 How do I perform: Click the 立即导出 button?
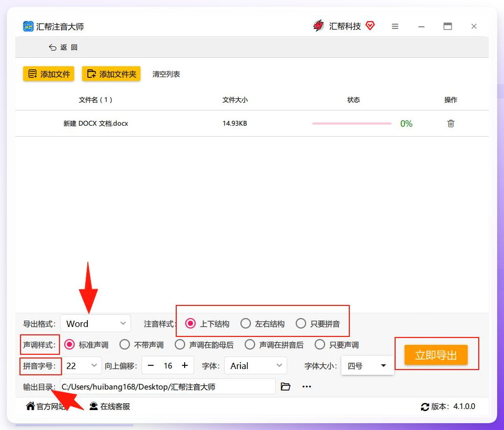click(436, 355)
